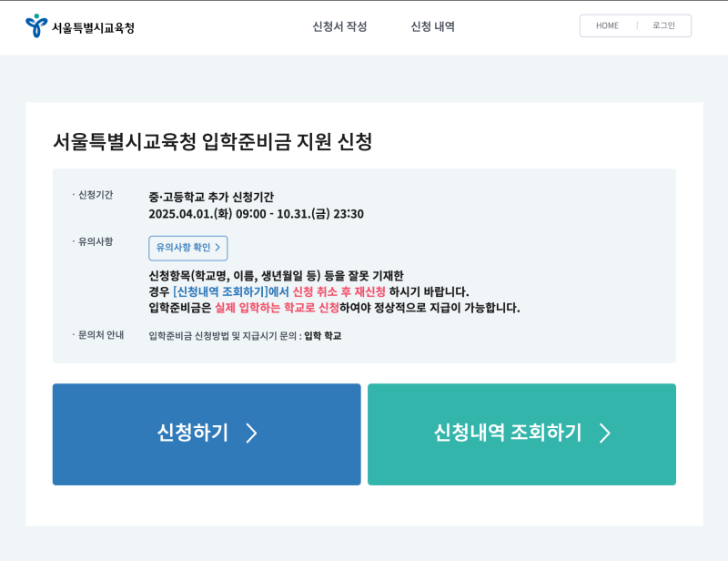Open the 신청서 작성 menu
This screenshot has height=561, width=728.
[339, 26]
